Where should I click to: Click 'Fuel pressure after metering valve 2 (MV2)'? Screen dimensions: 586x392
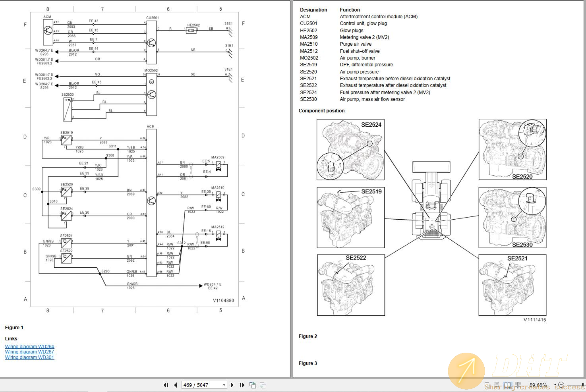pos(385,93)
